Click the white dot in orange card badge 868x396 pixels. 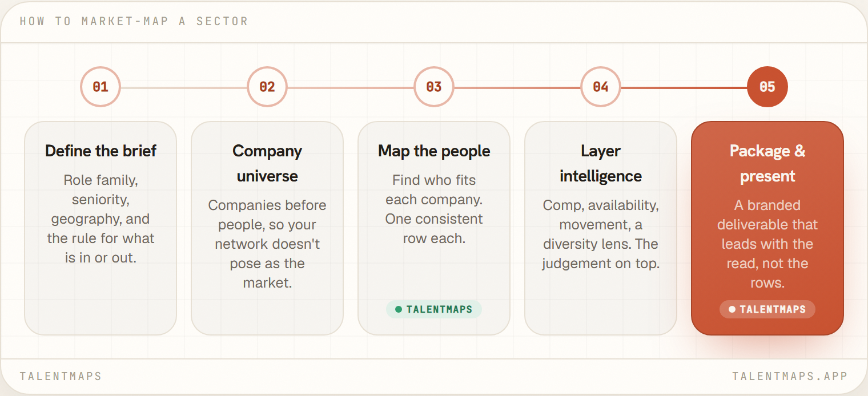coord(732,310)
